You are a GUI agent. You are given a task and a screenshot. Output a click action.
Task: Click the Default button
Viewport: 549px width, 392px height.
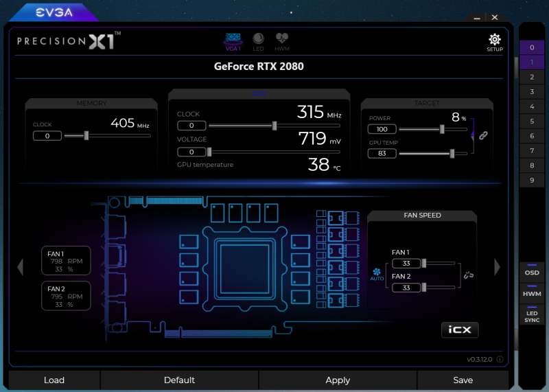tap(179, 380)
